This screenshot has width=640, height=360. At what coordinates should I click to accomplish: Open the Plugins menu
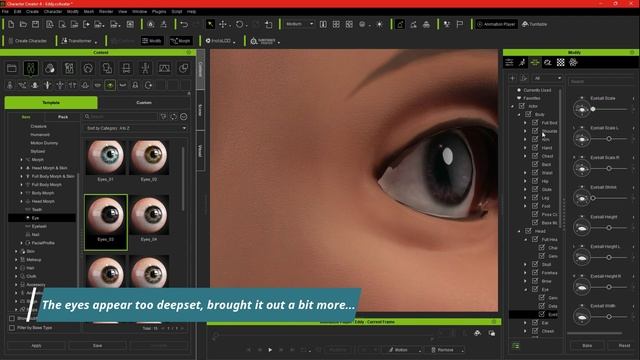coord(159,12)
